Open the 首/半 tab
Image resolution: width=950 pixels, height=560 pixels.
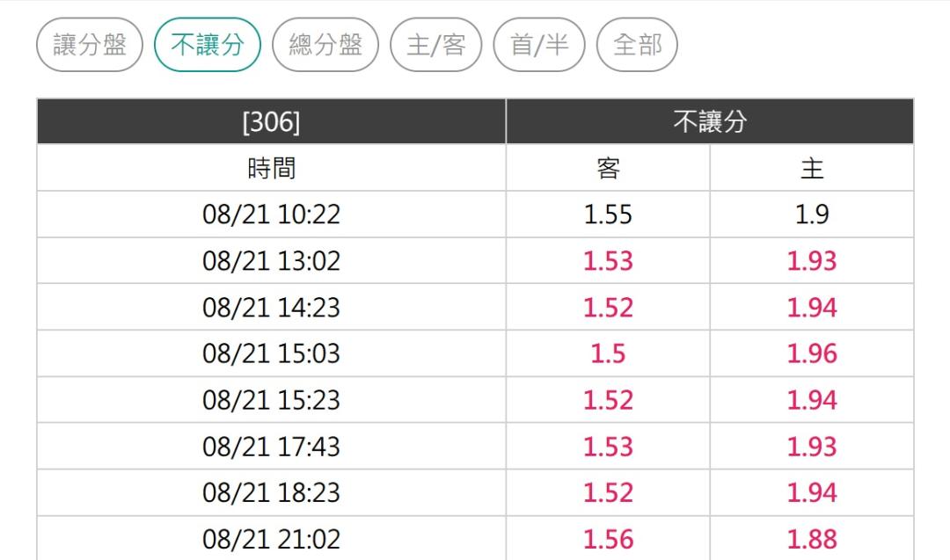pyautogui.click(x=539, y=45)
